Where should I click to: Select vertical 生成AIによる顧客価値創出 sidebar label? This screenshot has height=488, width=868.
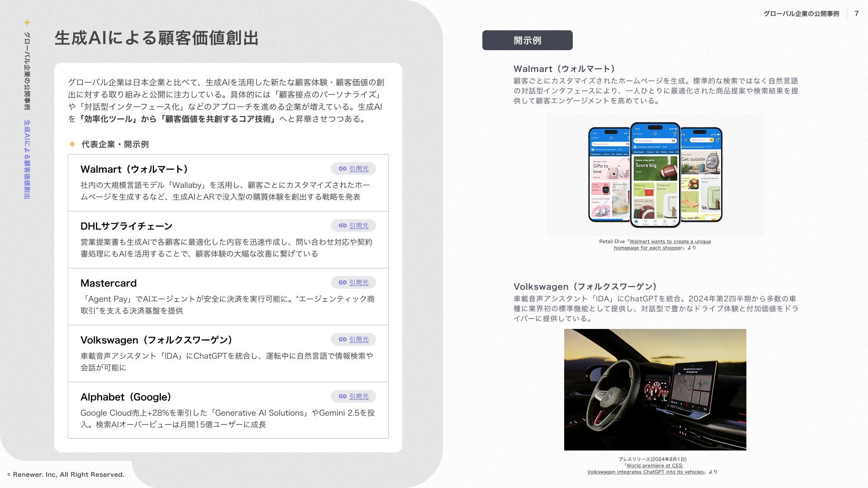27,159
